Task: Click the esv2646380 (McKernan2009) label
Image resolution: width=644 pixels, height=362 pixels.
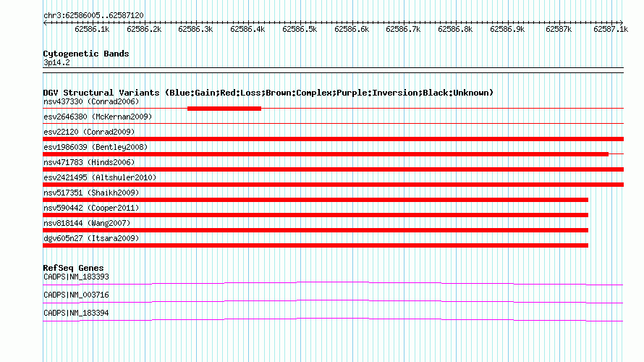Action: (x=98, y=117)
